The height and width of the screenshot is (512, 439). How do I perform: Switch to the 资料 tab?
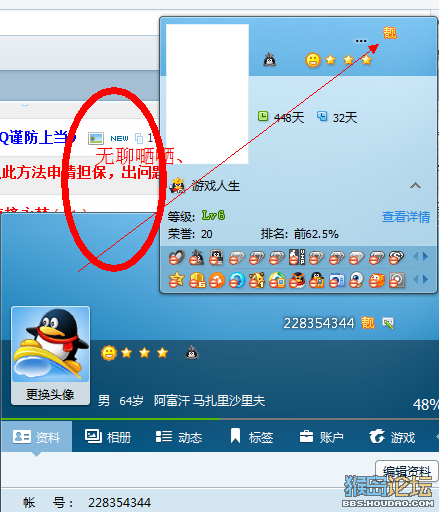tap(36, 437)
